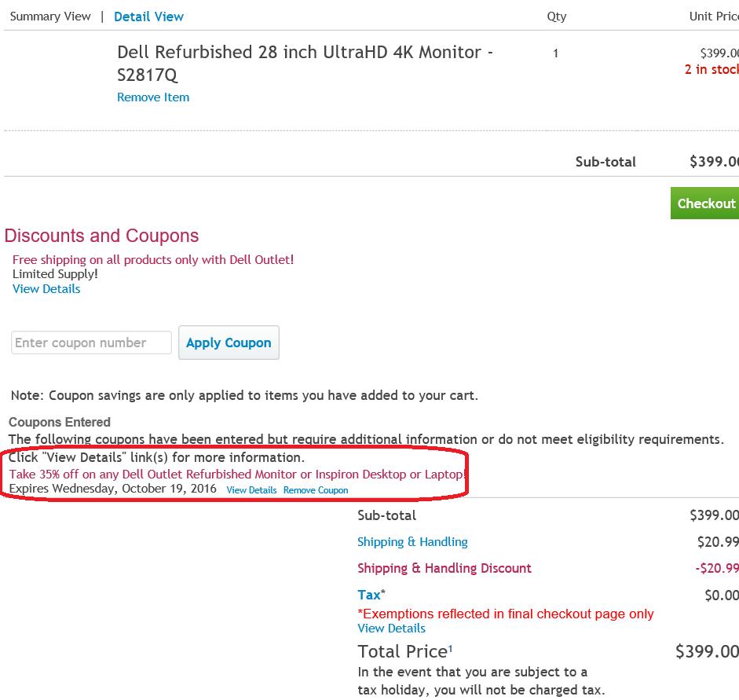Open the Tax link in totals
The height and width of the screenshot is (700, 739).
pyautogui.click(x=369, y=596)
